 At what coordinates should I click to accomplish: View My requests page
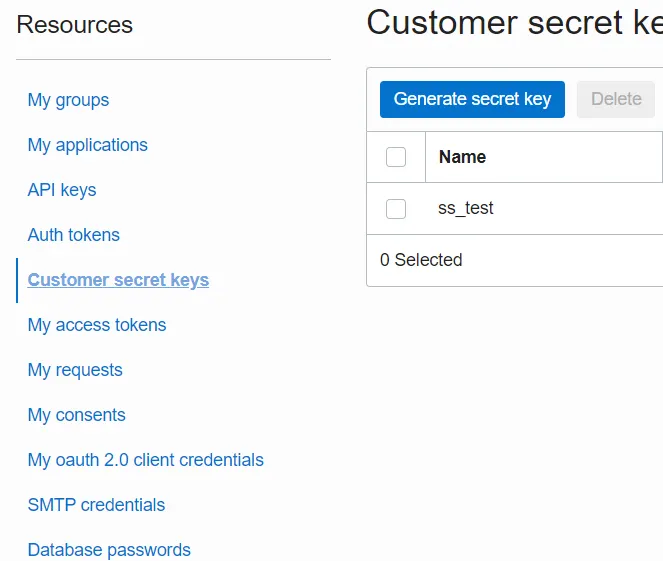[75, 370]
